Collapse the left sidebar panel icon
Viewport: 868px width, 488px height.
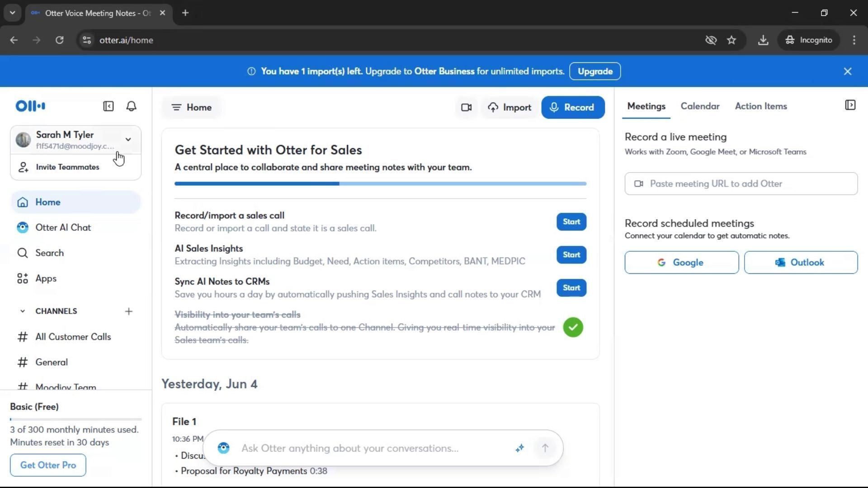[108, 106]
